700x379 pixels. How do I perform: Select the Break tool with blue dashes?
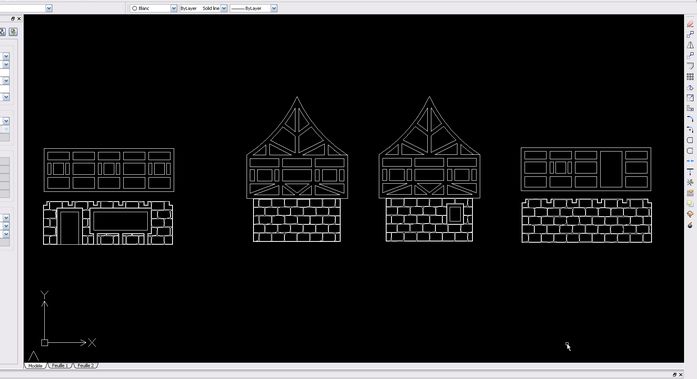tap(691, 161)
